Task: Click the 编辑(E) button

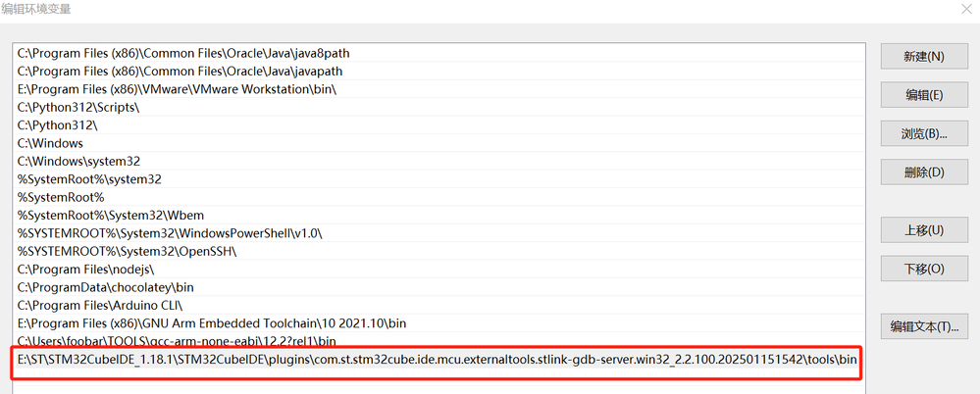Action: click(x=923, y=95)
